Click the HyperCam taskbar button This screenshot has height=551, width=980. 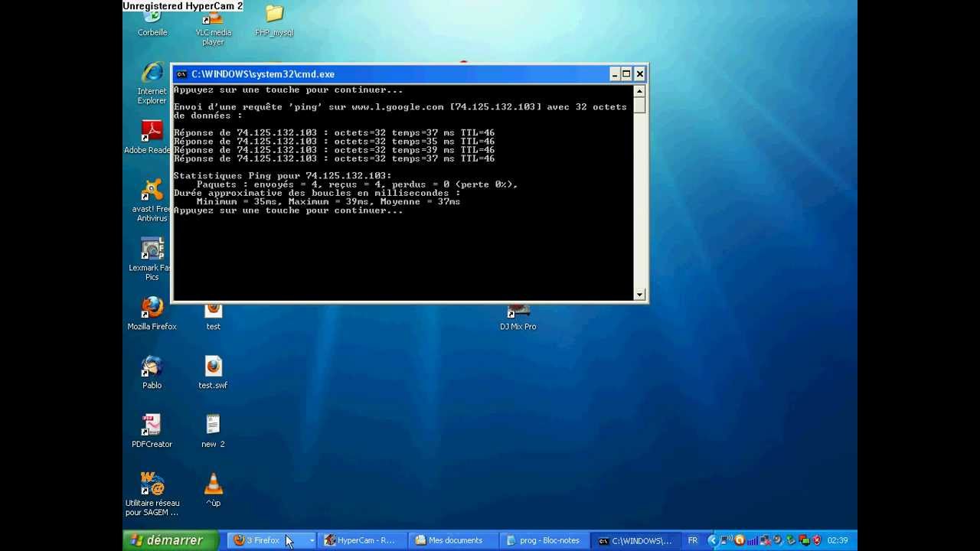(360, 540)
